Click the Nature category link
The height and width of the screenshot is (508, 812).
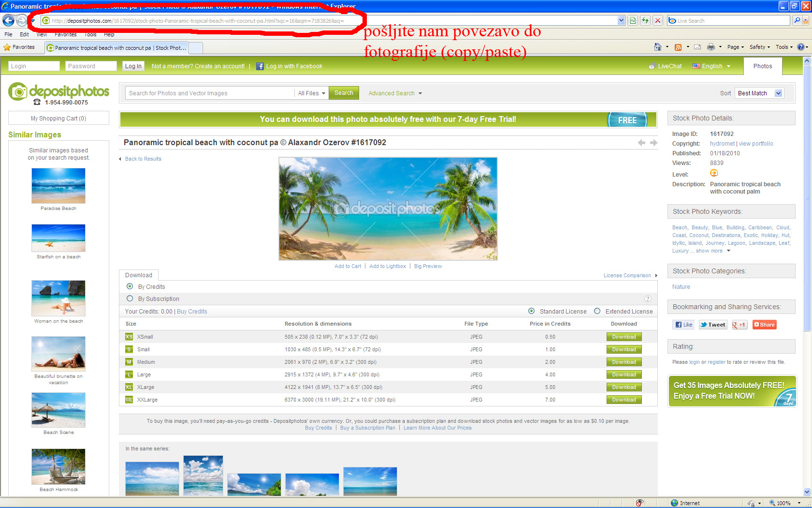point(681,287)
